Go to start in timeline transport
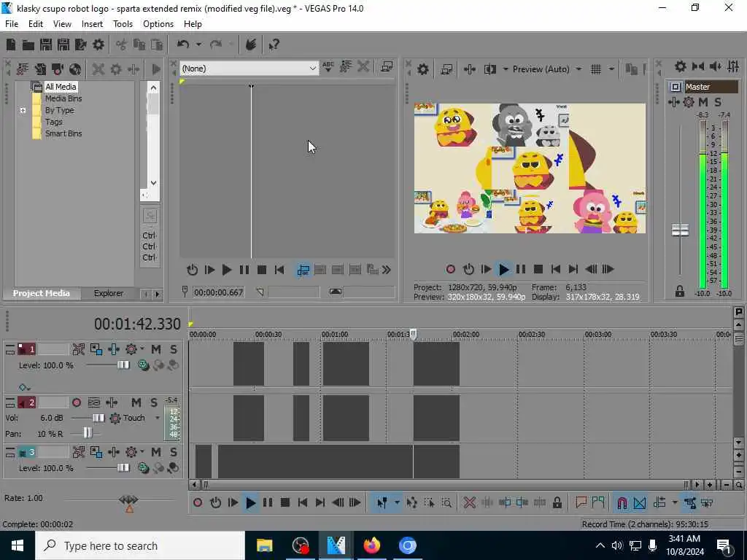747x560 pixels. (303, 503)
